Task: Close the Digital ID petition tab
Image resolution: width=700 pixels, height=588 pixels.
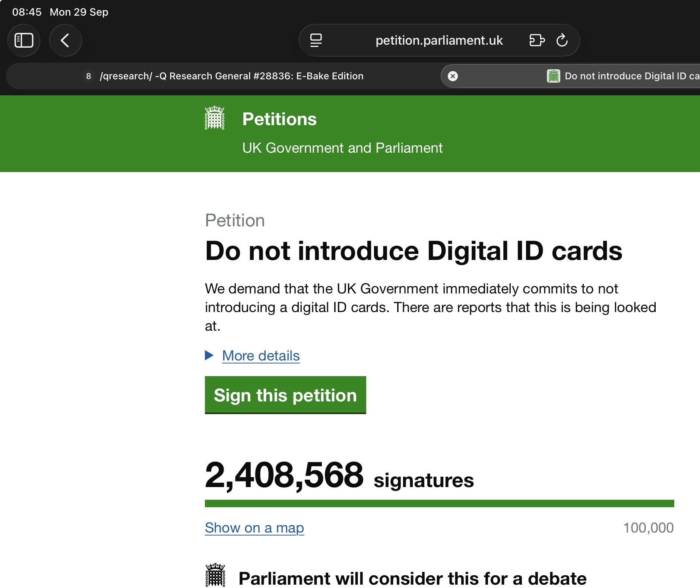Action: pyautogui.click(x=453, y=76)
